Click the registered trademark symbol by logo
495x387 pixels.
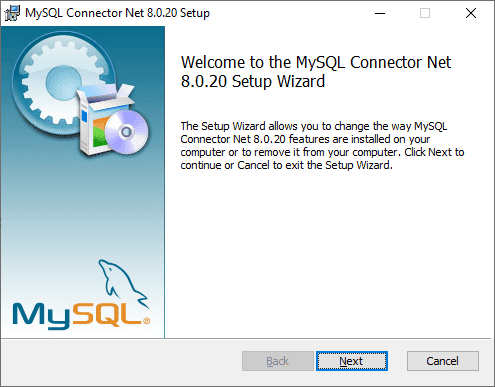point(146,321)
